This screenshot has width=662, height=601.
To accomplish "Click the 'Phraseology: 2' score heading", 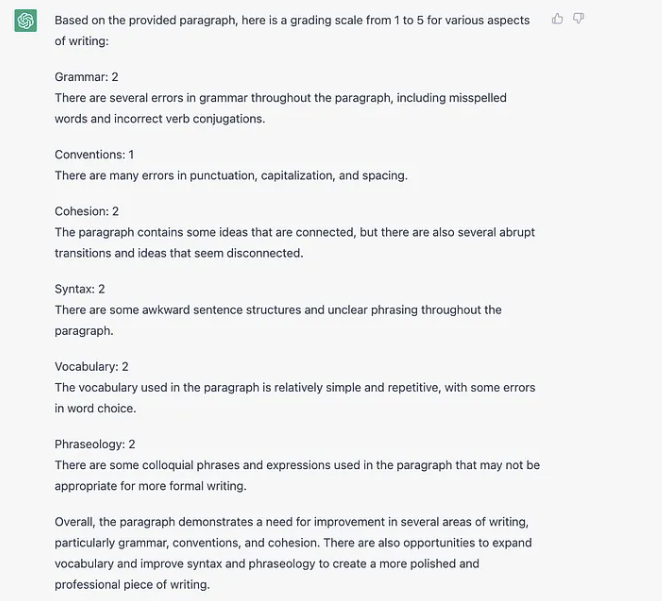I will tap(95, 444).
